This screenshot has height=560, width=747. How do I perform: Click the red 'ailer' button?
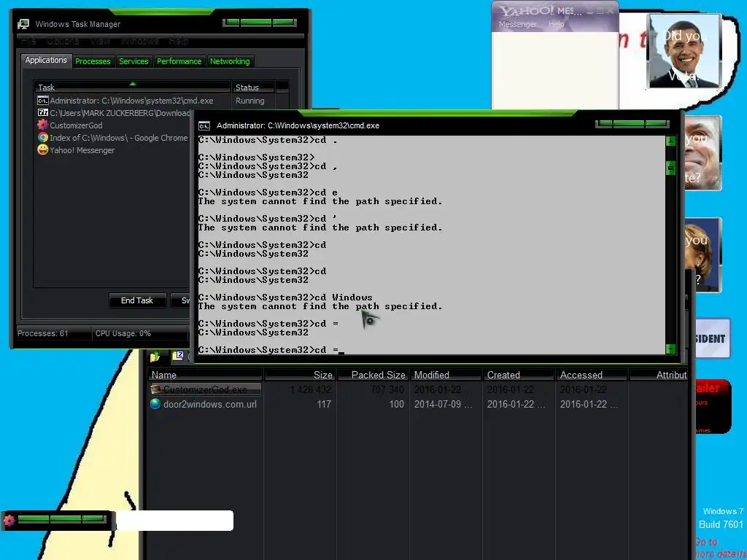click(713, 407)
